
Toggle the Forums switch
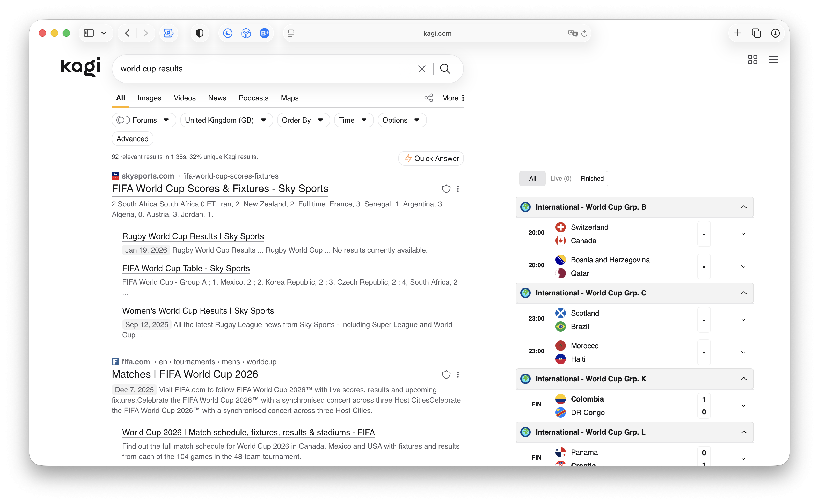click(x=123, y=120)
